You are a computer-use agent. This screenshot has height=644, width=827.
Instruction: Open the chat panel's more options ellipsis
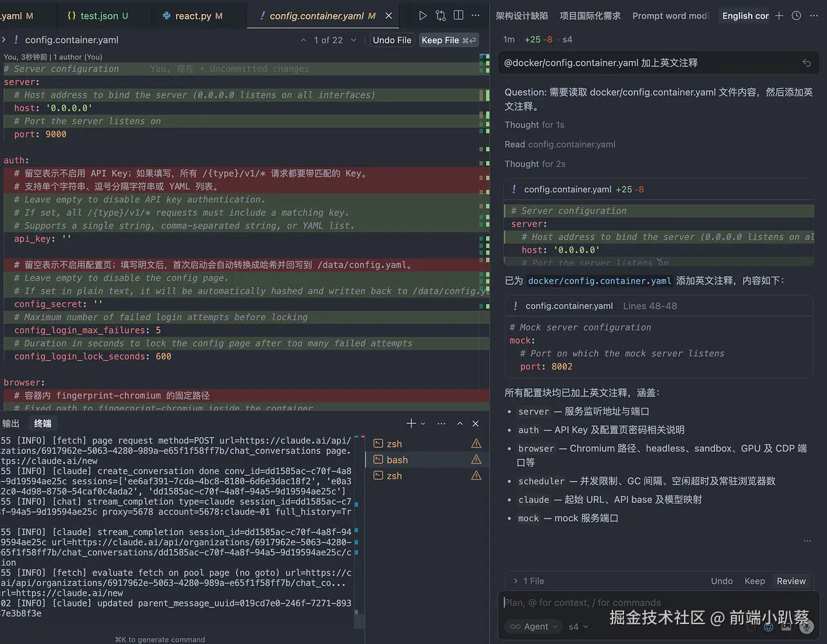click(x=814, y=15)
